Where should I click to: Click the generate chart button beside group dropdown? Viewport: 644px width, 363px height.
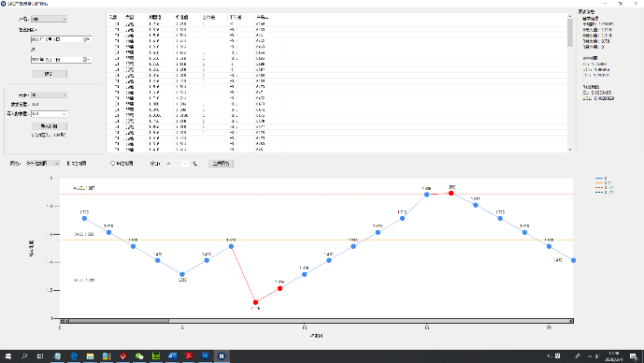221,163
